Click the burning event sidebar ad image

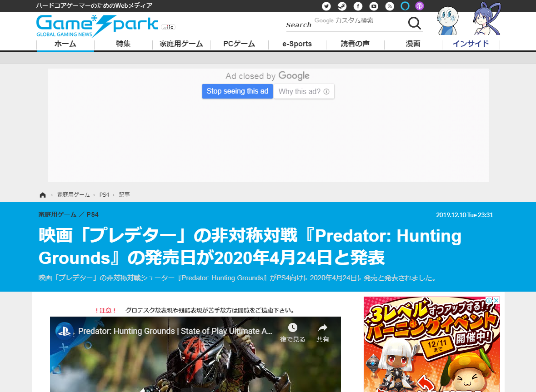tap(432, 344)
